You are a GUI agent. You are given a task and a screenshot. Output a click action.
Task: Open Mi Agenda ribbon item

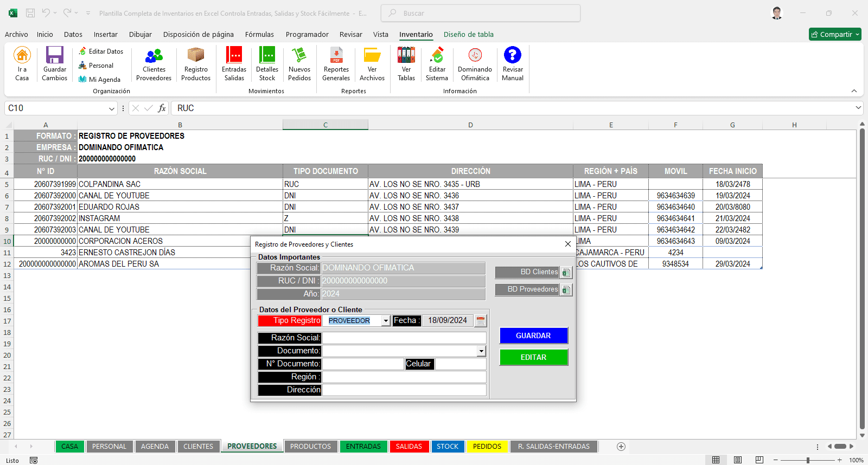coord(100,80)
